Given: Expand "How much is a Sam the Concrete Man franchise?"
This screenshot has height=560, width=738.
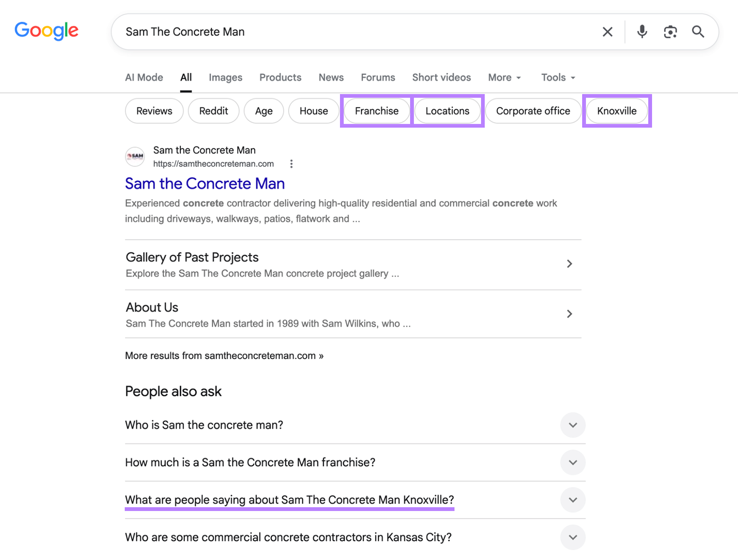Looking at the screenshot, I should 573,462.
